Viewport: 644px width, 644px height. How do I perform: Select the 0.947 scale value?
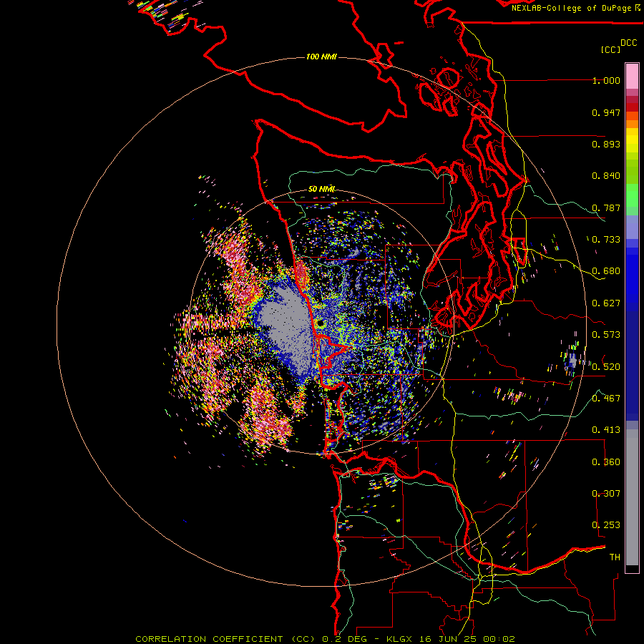pyautogui.click(x=606, y=112)
